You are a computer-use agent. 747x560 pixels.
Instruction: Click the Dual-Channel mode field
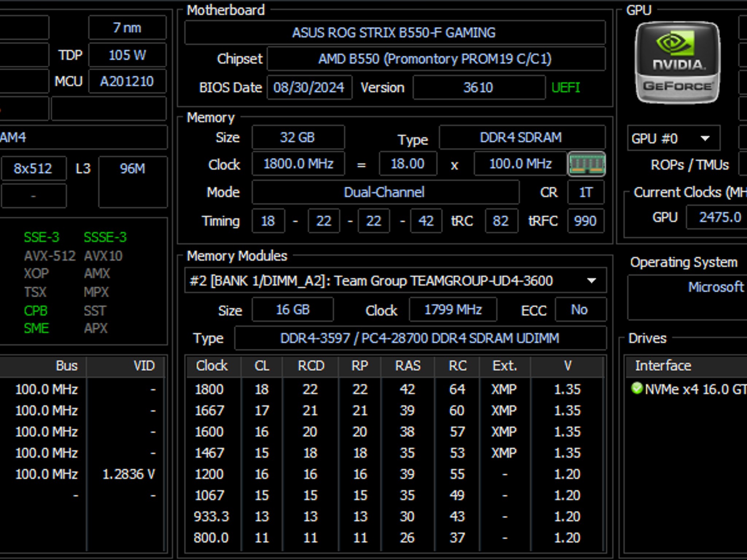tap(385, 192)
